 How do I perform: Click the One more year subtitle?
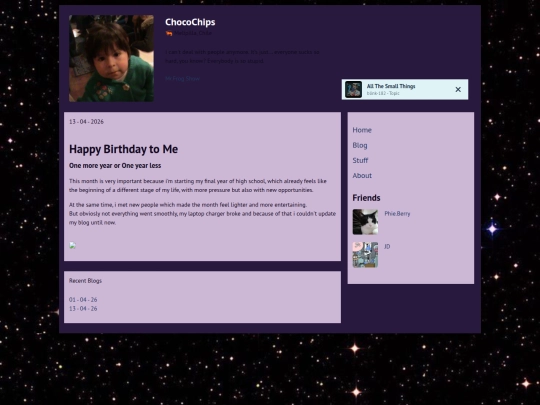point(115,166)
